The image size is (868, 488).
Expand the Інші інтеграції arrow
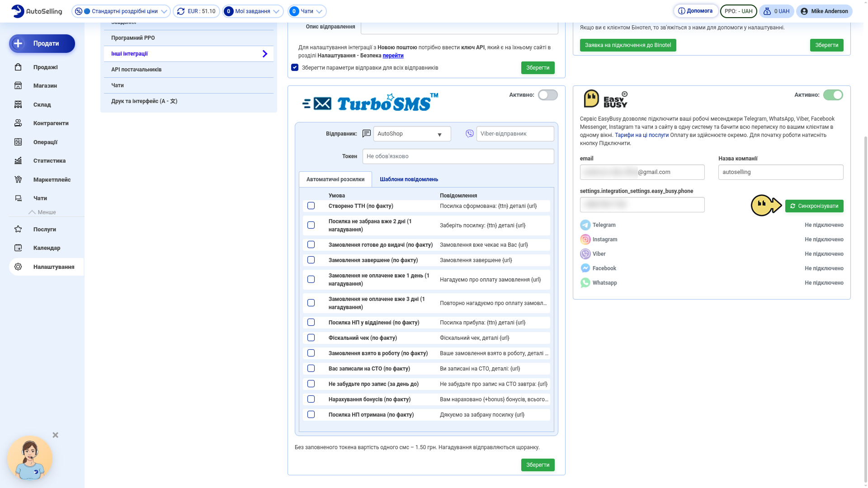(x=265, y=54)
